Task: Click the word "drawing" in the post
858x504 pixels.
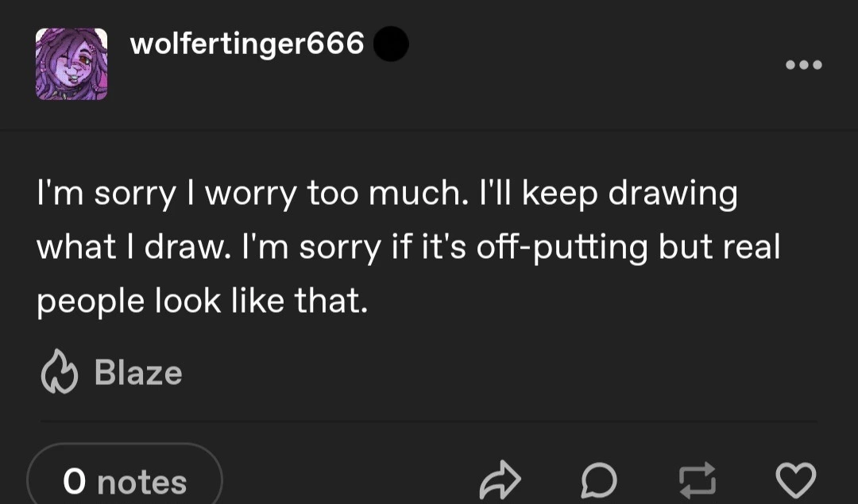Action: click(672, 195)
